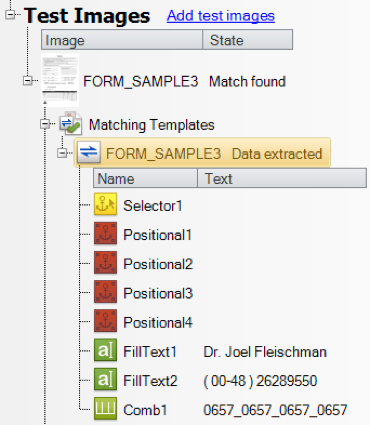
Task: Collapse the Matching Templates node
Action: 45,124
